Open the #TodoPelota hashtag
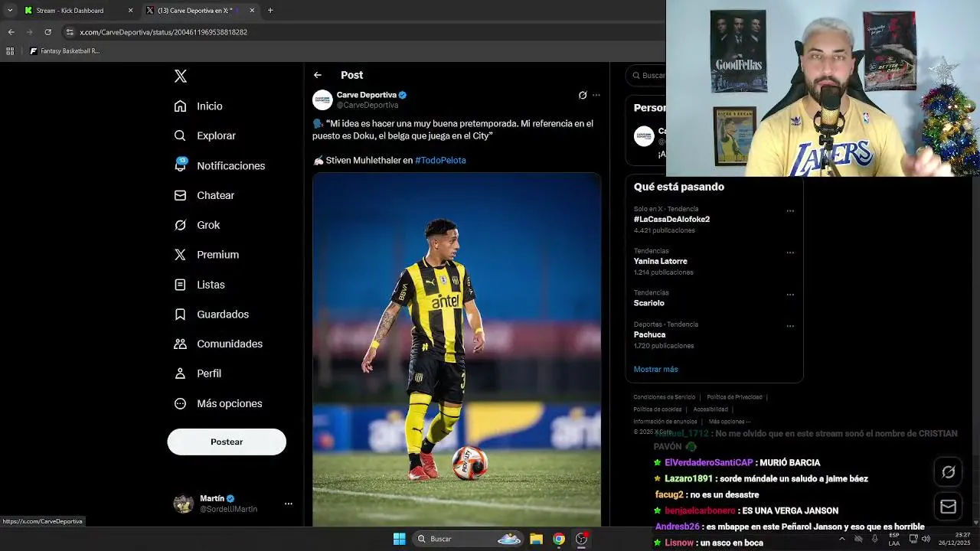Screen dimensions: 980x551 tap(440, 160)
